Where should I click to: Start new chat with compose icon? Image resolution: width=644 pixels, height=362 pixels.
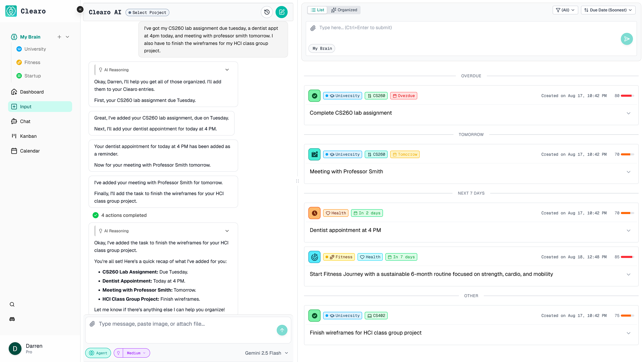point(281,12)
